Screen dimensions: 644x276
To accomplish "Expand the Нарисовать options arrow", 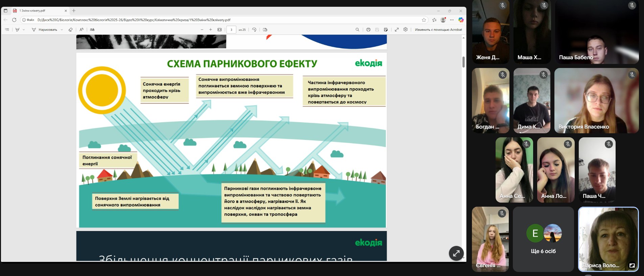I will (x=62, y=30).
